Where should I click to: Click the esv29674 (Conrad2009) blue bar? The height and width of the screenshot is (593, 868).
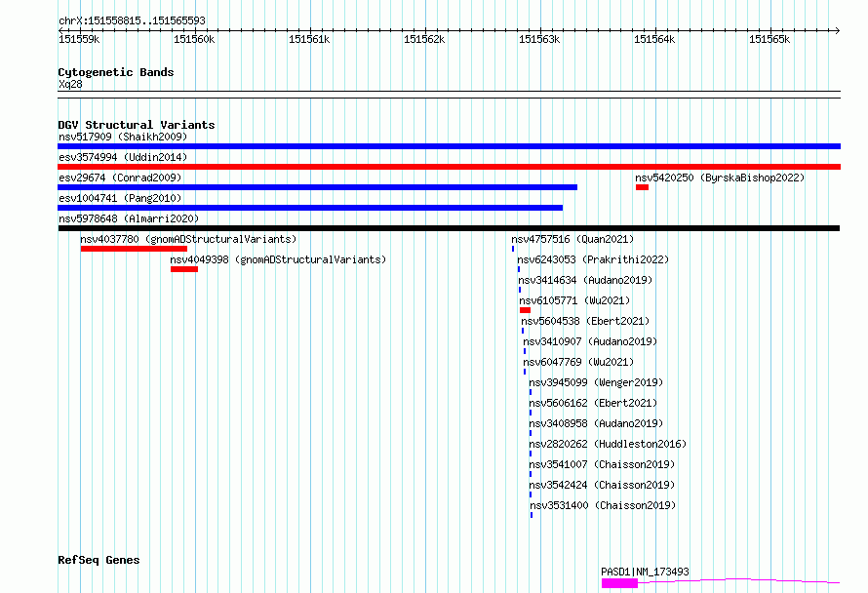pos(317,187)
